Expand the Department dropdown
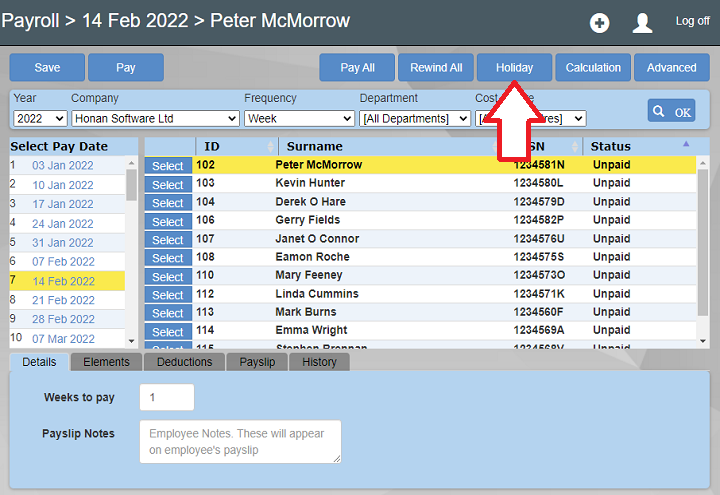Image resolution: width=720 pixels, height=495 pixels. [x=415, y=118]
